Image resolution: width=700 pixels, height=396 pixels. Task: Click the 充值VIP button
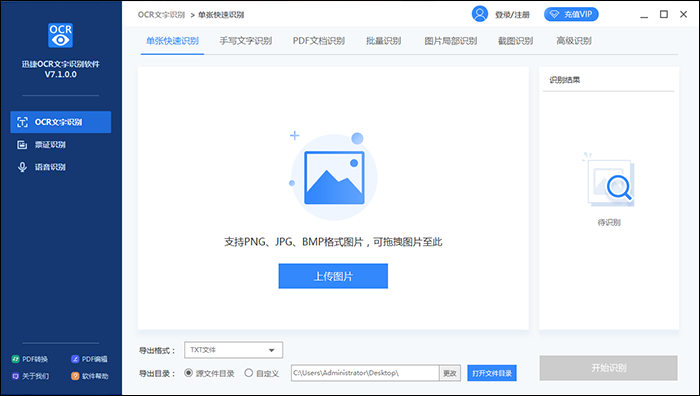pos(571,14)
